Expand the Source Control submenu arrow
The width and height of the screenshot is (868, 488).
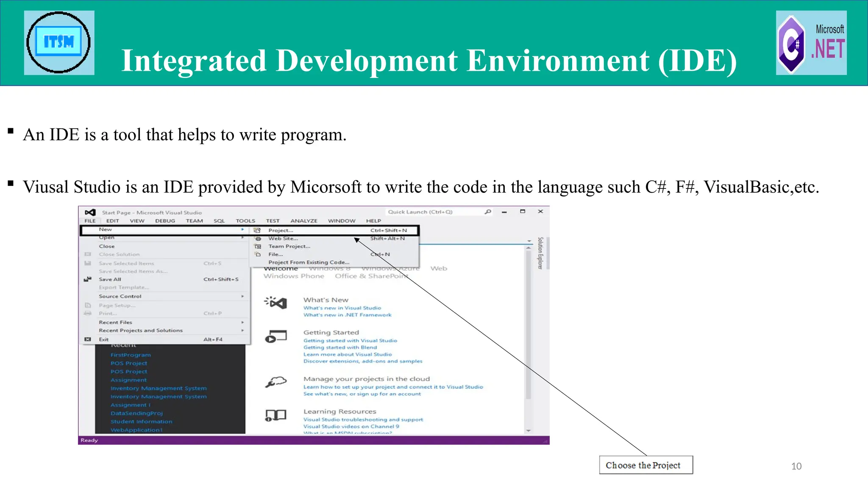click(x=242, y=296)
